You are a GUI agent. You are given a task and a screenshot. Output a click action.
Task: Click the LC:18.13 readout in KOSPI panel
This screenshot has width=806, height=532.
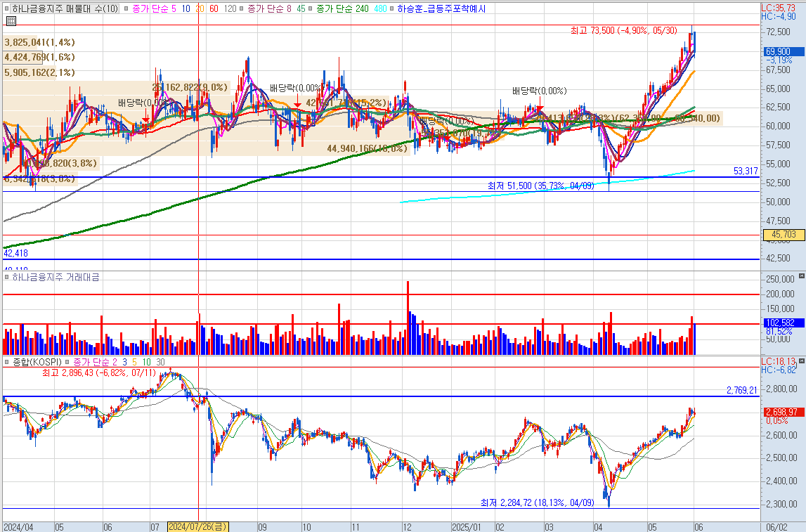778,361
